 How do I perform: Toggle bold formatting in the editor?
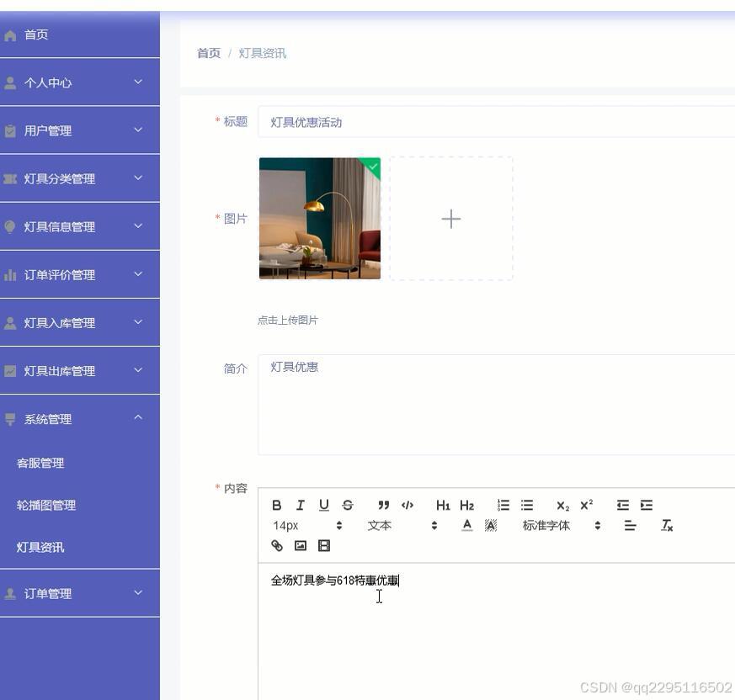click(x=276, y=505)
